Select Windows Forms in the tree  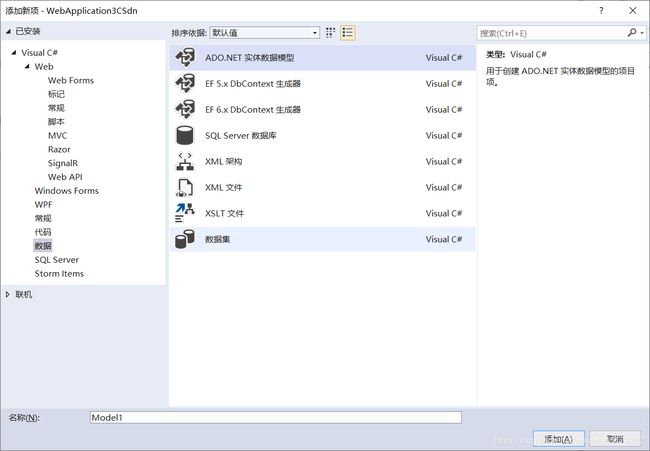(x=67, y=191)
